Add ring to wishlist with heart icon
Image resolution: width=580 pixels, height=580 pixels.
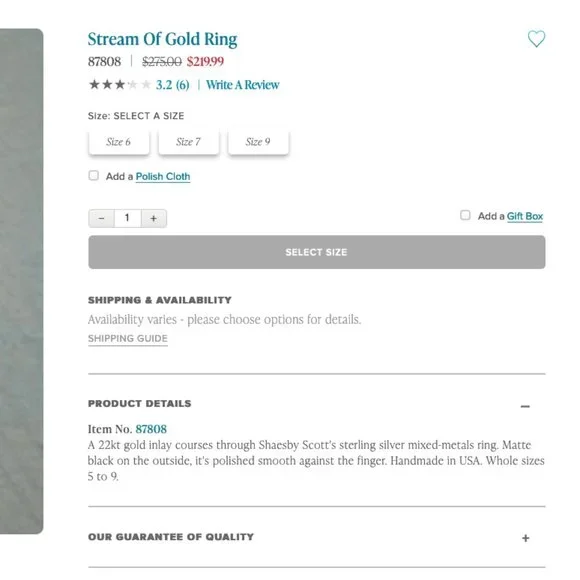[536, 38]
